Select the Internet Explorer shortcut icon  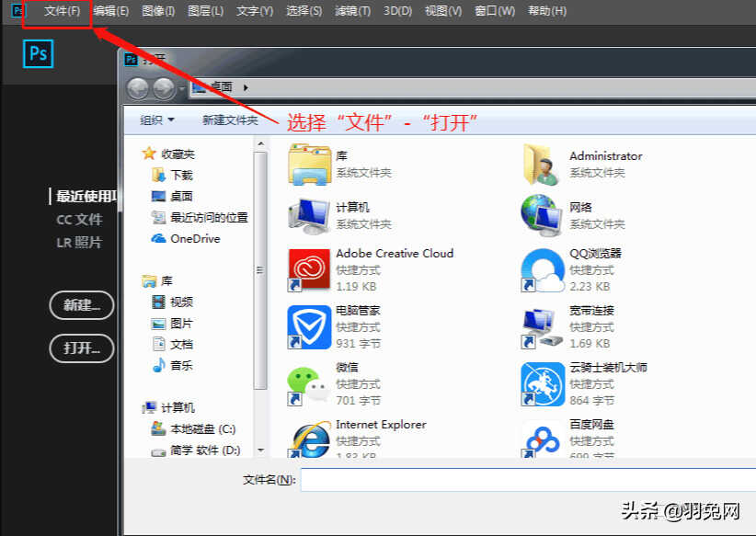[310, 439]
